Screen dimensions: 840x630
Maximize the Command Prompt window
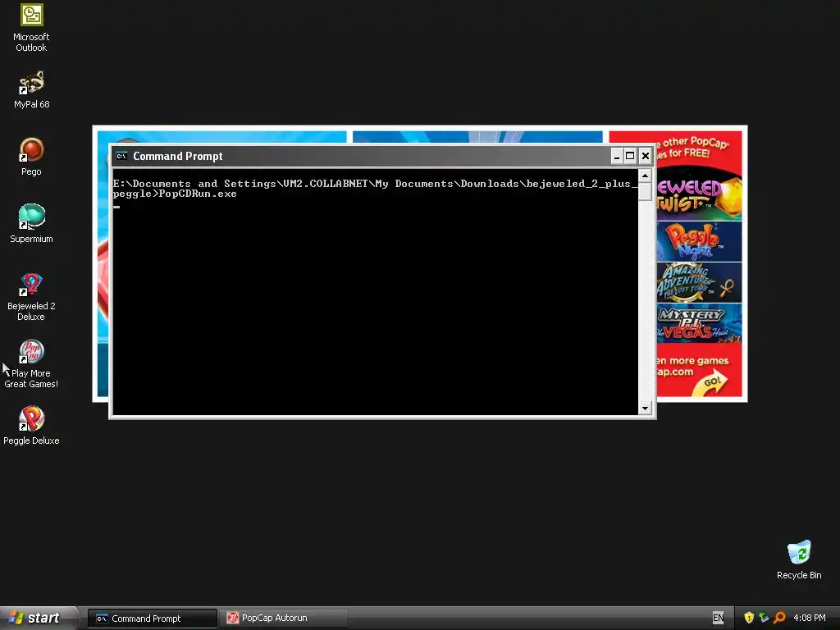(x=631, y=156)
